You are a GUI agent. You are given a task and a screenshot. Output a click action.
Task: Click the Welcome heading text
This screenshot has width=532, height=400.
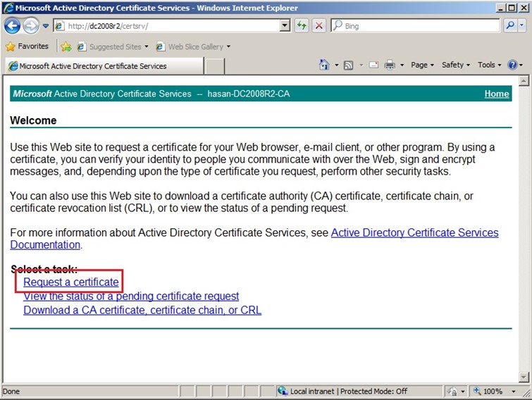33,120
